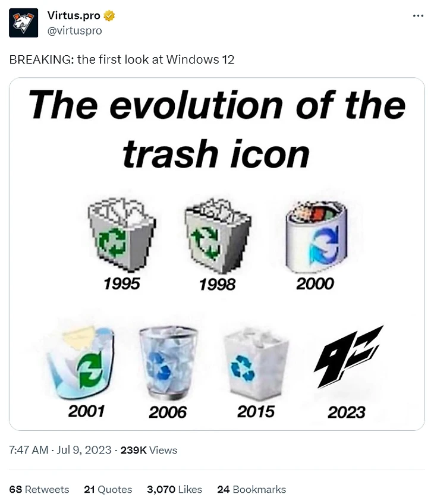Viewport: 434px width, 504px height.
Task: Click the 2006 glass trash can icon
Action: pos(168,363)
